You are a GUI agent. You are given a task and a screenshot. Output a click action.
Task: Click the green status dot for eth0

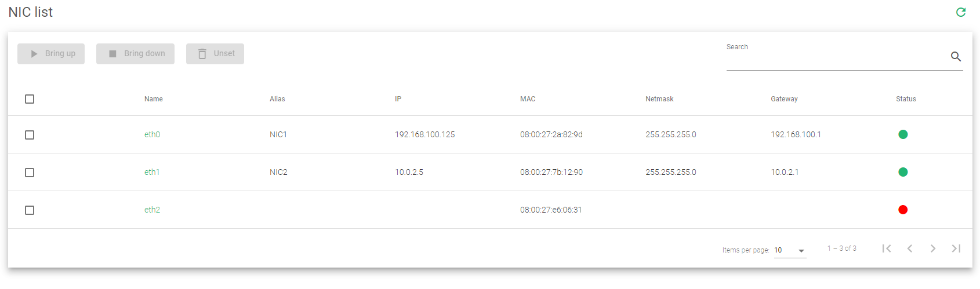[x=903, y=134]
